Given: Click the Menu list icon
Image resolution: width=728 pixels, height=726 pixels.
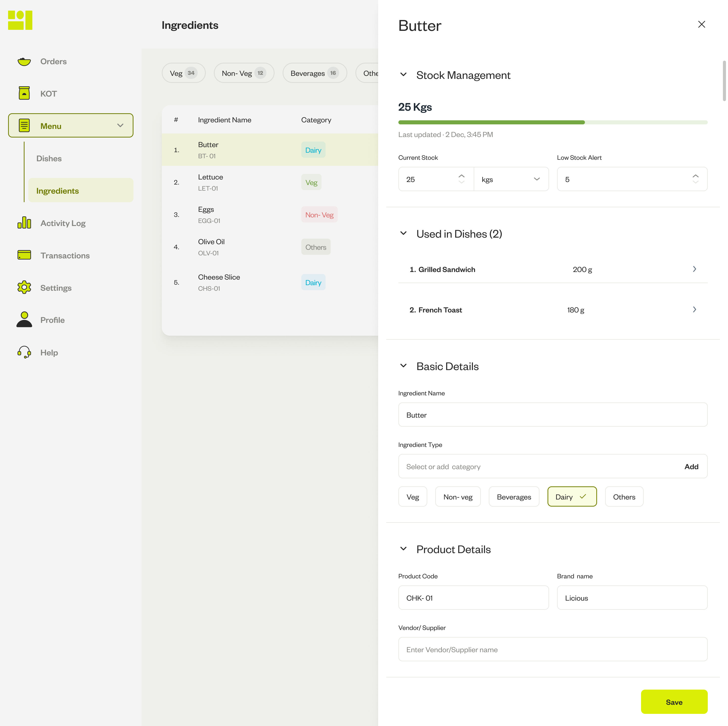Looking at the screenshot, I should coord(24,125).
